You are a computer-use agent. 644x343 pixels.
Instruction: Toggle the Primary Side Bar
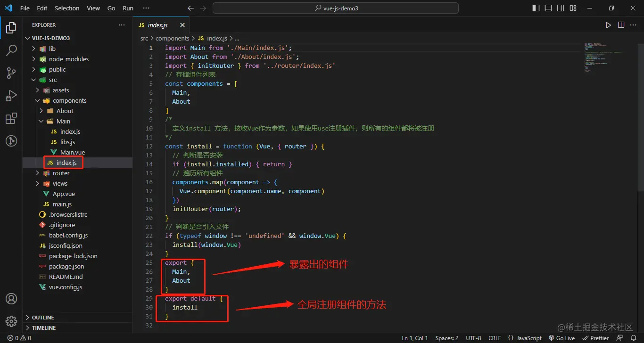536,8
